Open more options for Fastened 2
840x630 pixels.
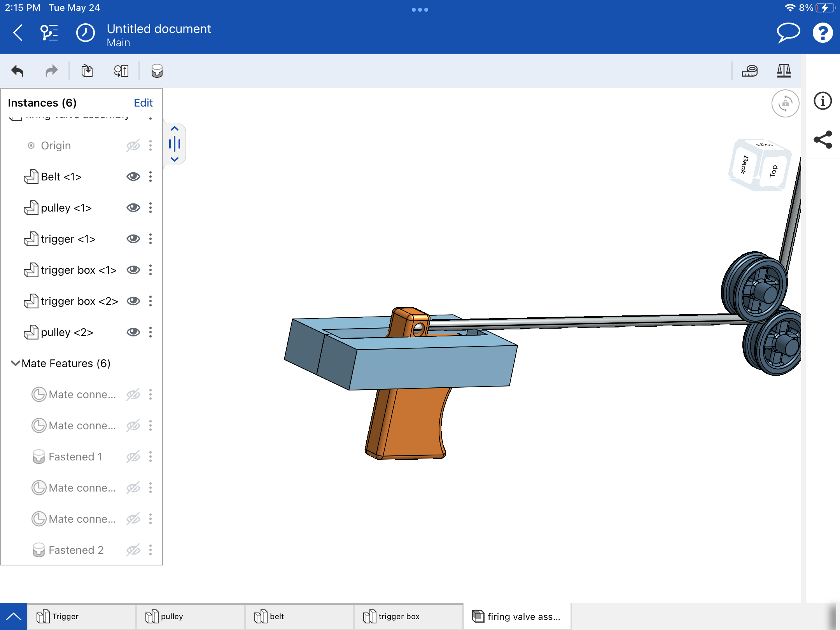(150, 550)
